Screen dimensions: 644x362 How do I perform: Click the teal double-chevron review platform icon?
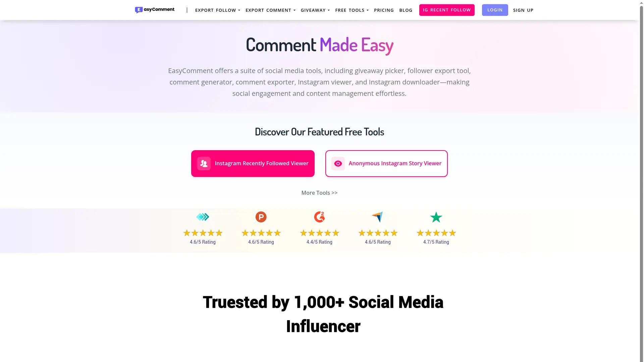[203, 217]
